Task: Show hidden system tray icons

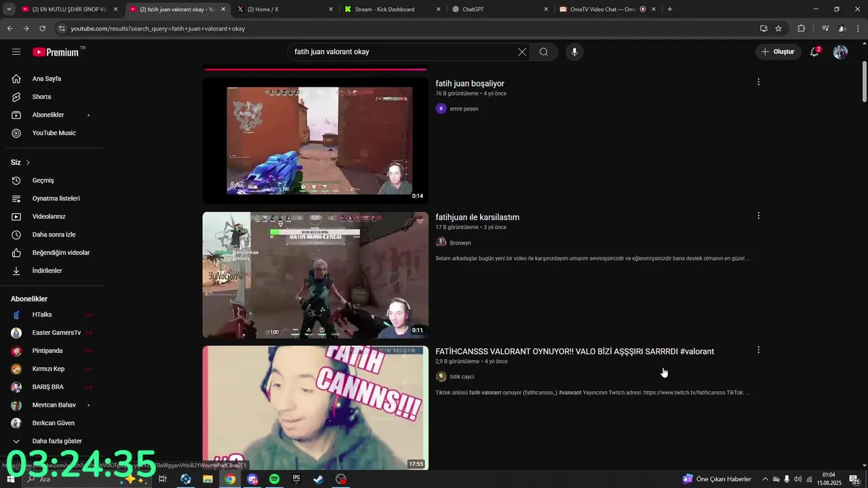Action: pos(766,479)
